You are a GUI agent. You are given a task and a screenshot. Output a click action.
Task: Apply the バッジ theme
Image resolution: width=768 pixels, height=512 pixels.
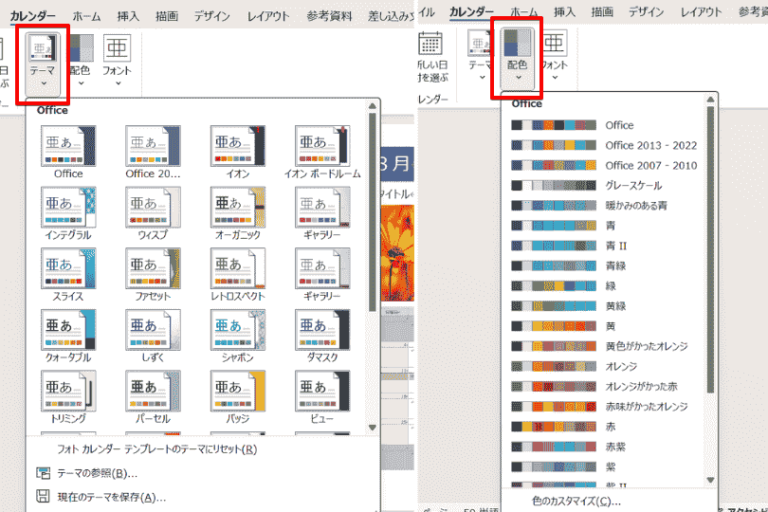click(238, 391)
